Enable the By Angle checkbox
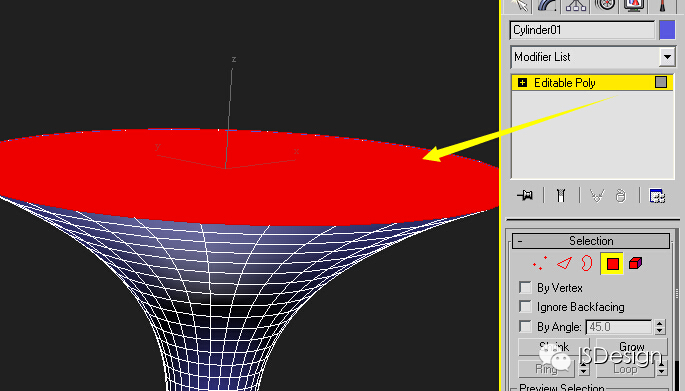This screenshot has width=685, height=391. tap(525, 326)
